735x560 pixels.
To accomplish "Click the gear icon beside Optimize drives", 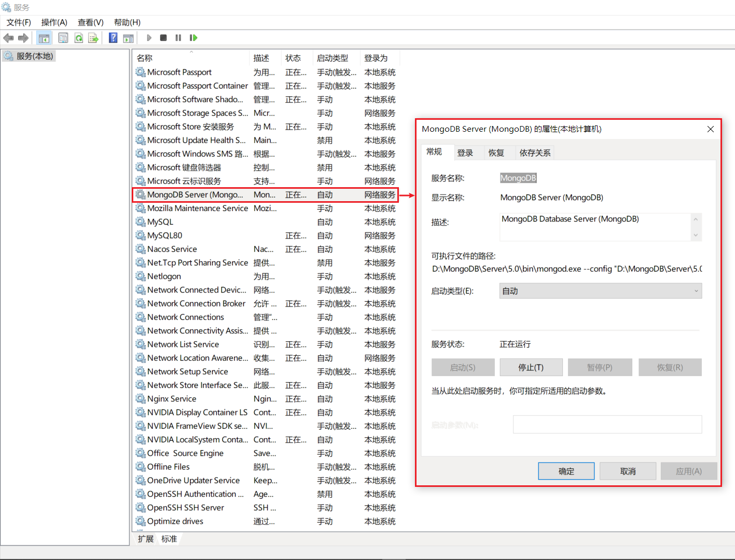I will point(141,521).
